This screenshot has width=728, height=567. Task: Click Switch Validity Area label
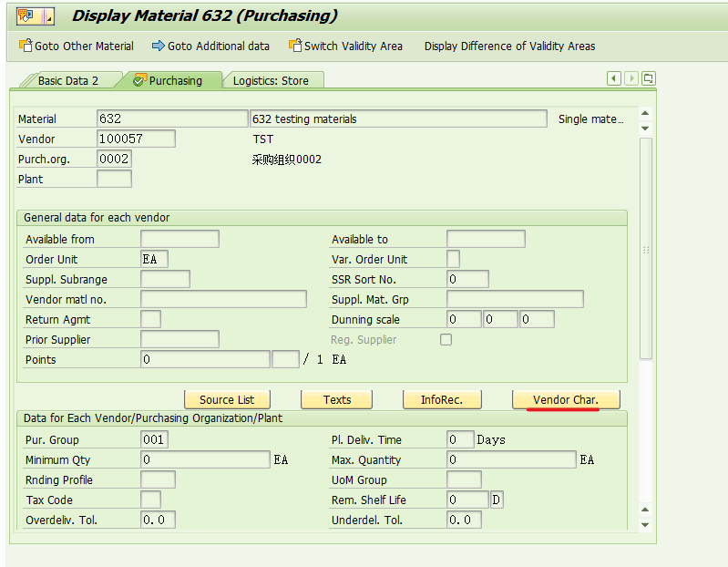click(353, 46)
